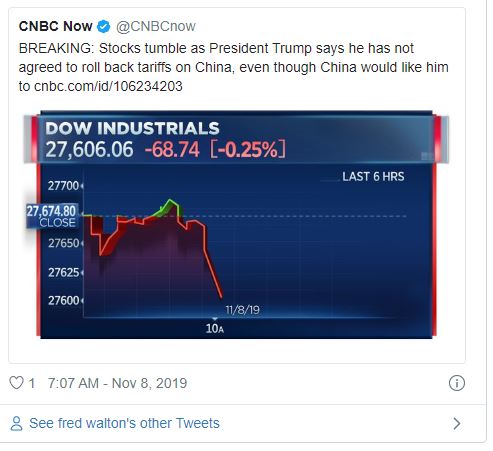
Task: Click the 10A time marker on chart
Action: pos(215,329)
